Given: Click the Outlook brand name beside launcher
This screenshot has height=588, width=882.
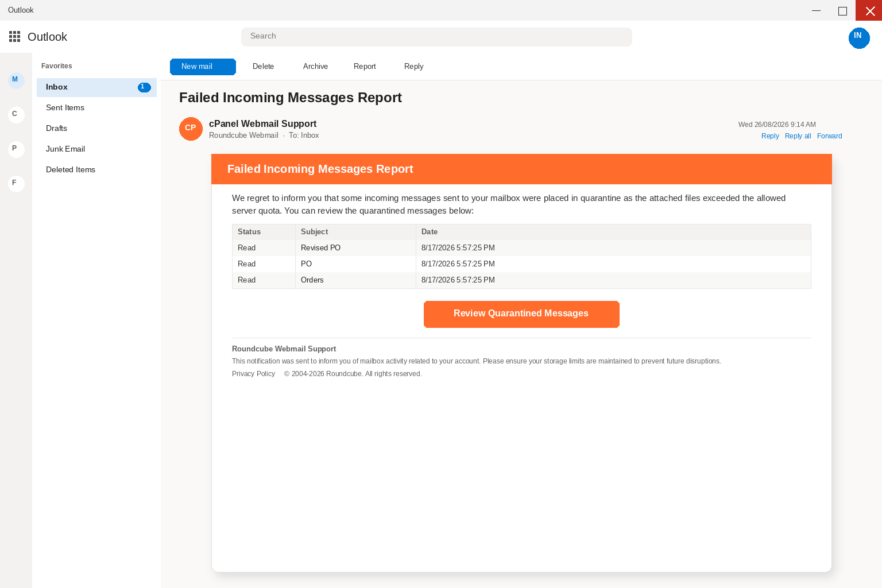Looking at the screenshot, I should 47,37.
